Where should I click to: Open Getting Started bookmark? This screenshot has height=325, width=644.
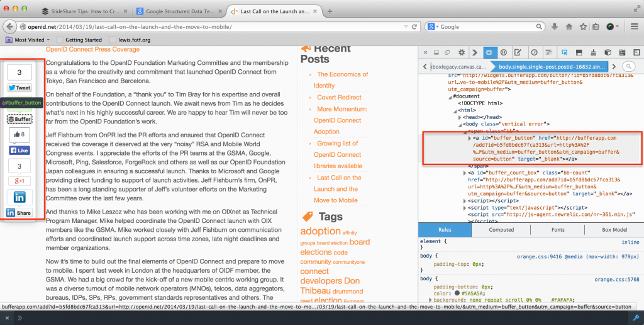point(79,40)
